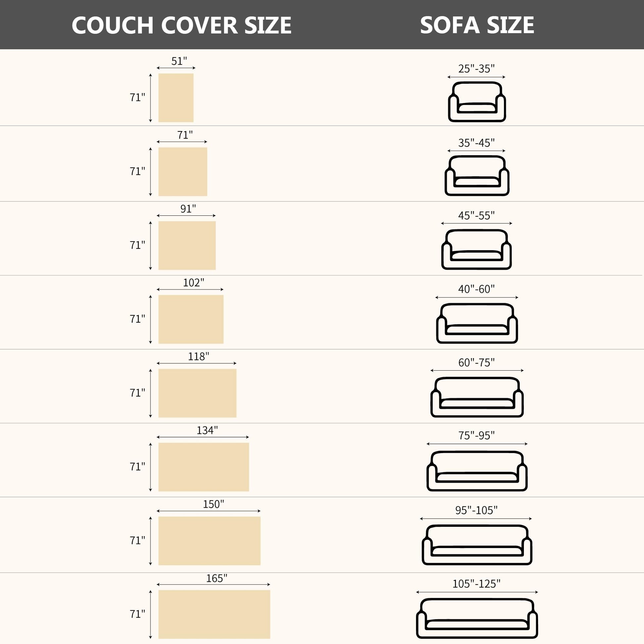This screenshot has width=644, height=644.
Task: Click the 45"-55" sofa icon
Action: (x=476, y=249)
